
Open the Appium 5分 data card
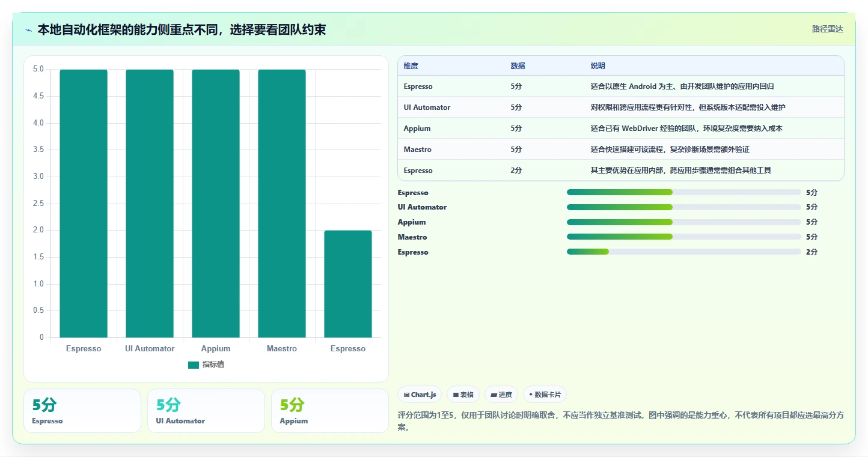pos(330,411)
